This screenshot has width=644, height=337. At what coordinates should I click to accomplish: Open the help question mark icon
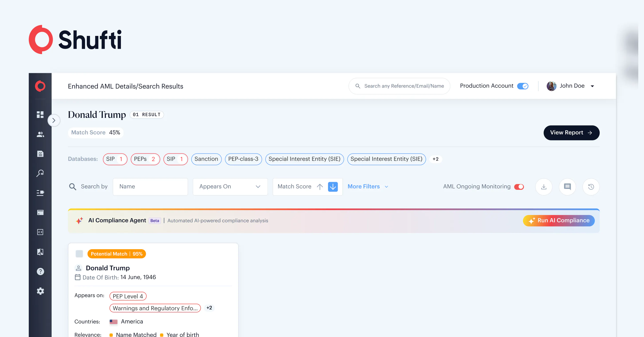(40, 271)
